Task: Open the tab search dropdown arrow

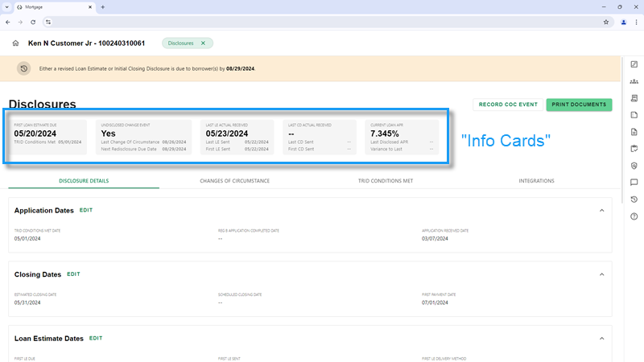Action: 7,7
